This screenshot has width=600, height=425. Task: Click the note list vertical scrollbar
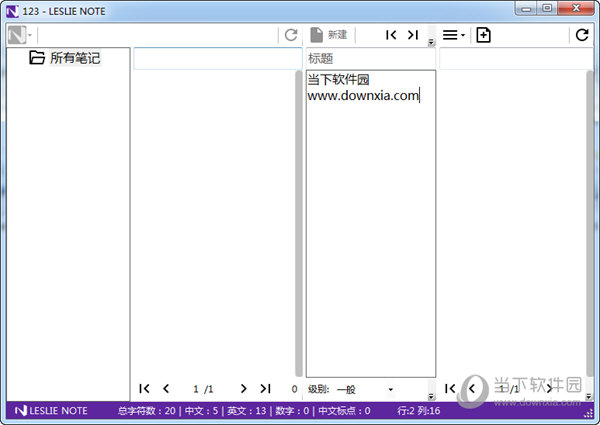tap(299, 223)
